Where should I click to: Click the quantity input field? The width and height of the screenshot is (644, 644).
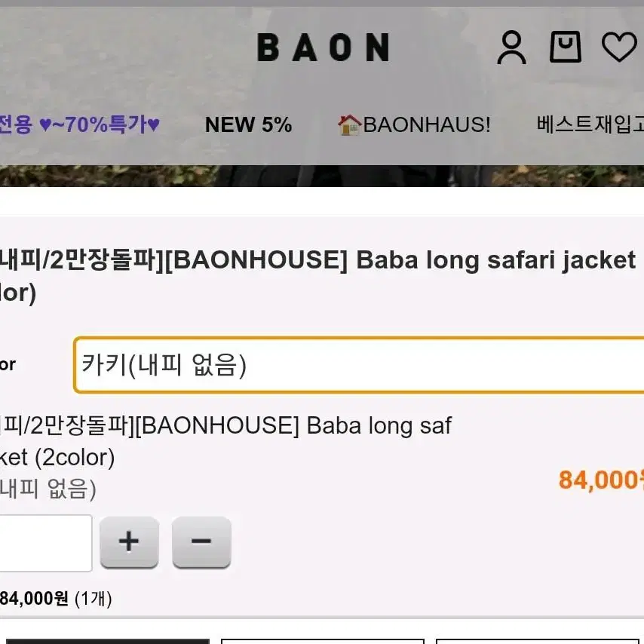45,542
